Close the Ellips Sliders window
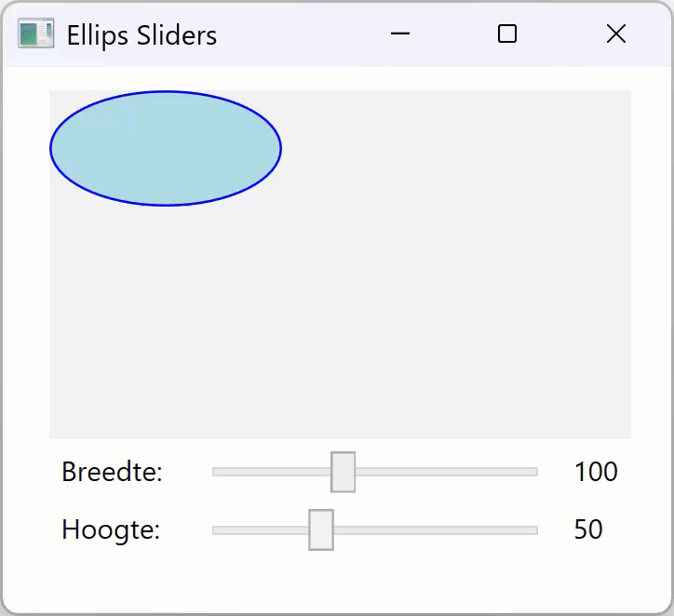This screenshot has height=616, width=674. pos(615,34)
